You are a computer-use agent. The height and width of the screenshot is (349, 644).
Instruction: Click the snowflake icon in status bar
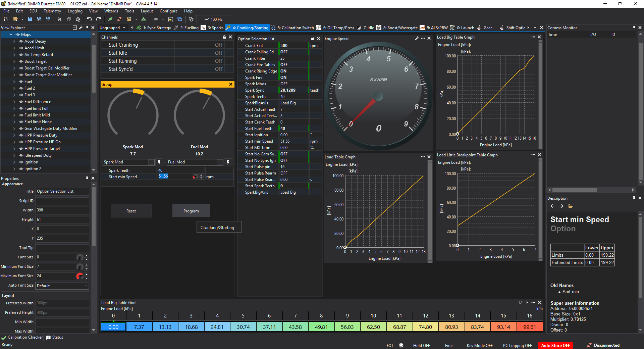click(401, 345)
